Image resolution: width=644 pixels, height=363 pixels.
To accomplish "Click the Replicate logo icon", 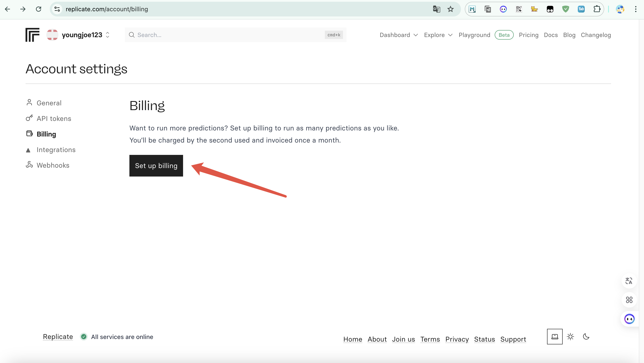I will (32, 35).
